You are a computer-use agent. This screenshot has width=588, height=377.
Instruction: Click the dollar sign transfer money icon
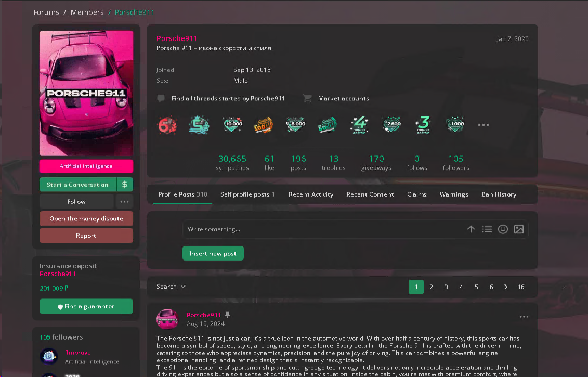(125, 185)
